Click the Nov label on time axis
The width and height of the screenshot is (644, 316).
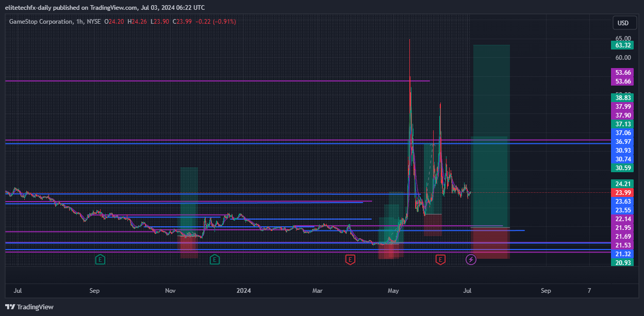point(171,290)
